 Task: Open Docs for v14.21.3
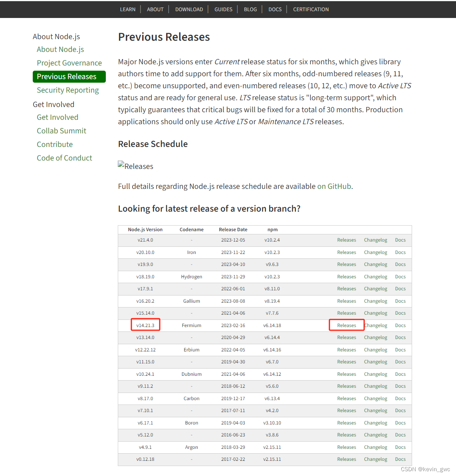tap(400, 325)
